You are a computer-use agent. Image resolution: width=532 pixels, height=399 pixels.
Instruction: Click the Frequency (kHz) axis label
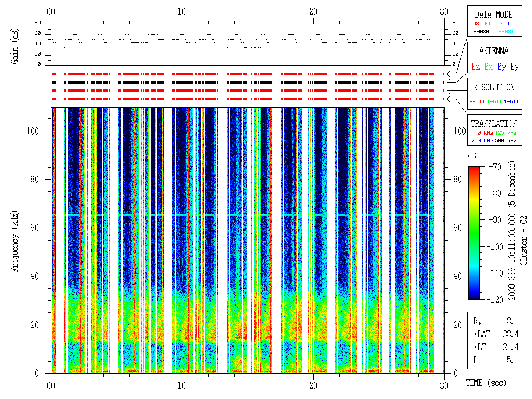16,240
